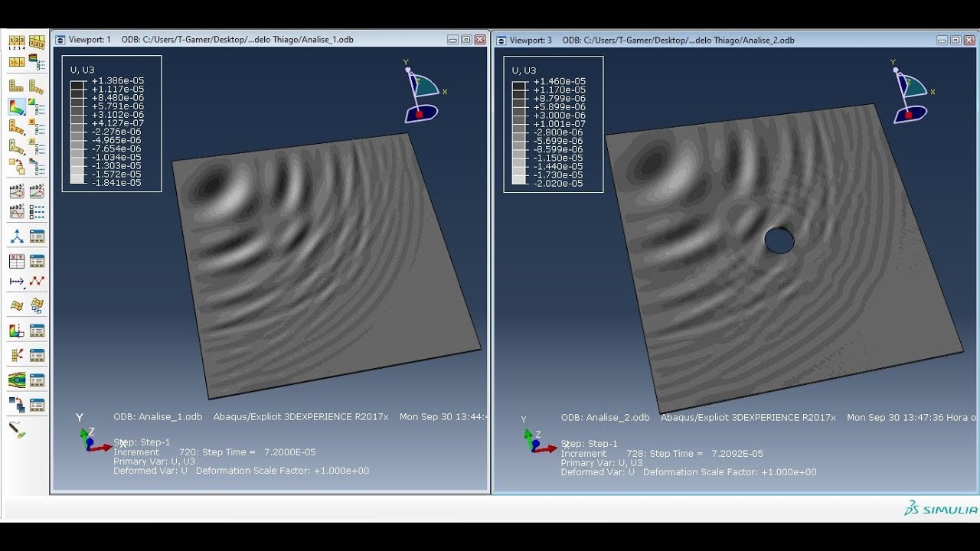Viewport: 980px width, 551px height.
Task: Open Contour Options beside the contour plot tool
Action: click(x=36, y=106)
